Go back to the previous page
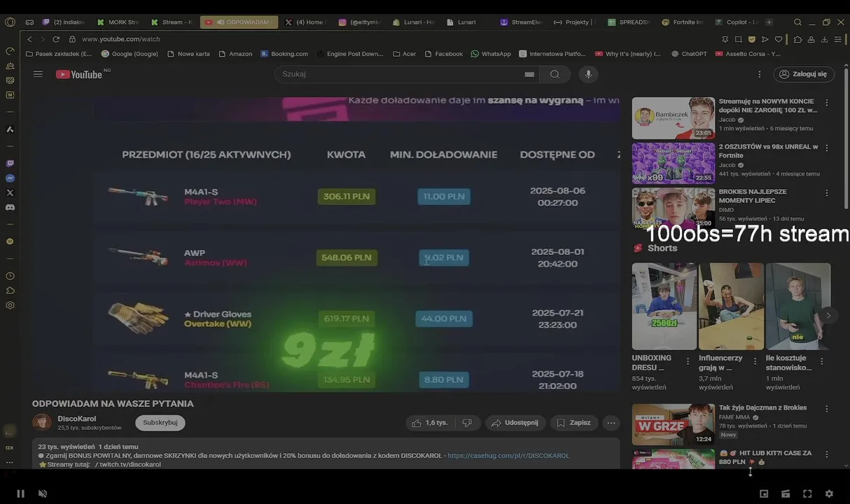The width and height of the screenshot is (850, 504). (x=29, y=39)
